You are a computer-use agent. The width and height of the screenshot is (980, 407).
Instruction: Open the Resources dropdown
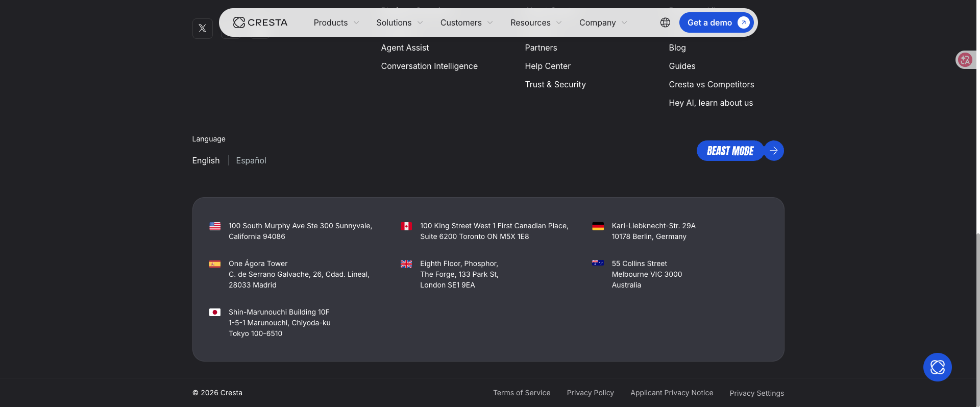(536, 22)
